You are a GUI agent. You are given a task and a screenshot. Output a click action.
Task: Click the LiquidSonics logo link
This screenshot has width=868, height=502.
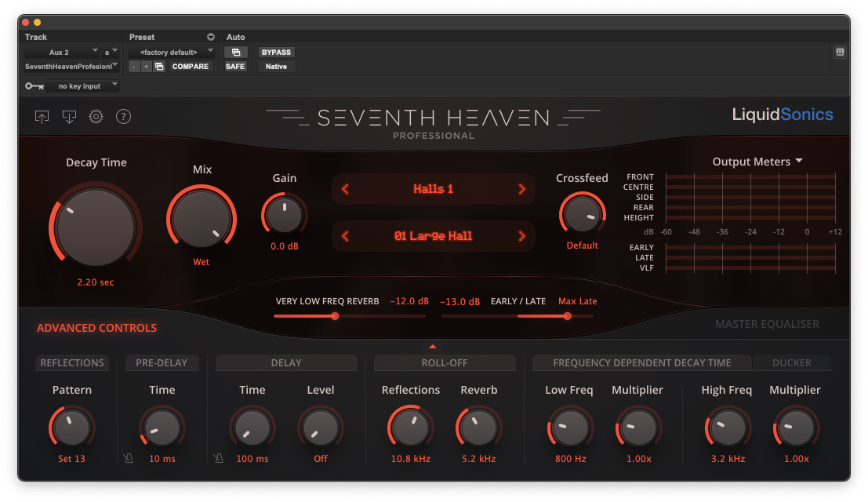tap(783, 115)
